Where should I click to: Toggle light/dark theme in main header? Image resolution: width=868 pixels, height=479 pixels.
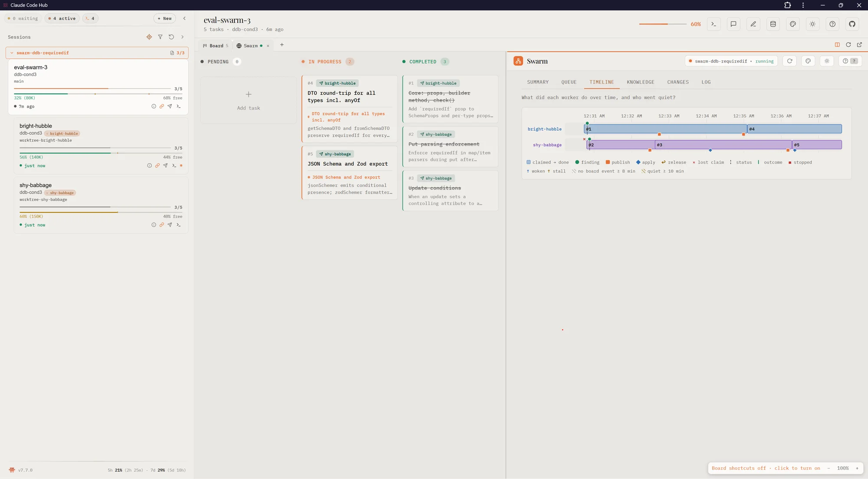[x=813, y=24]
